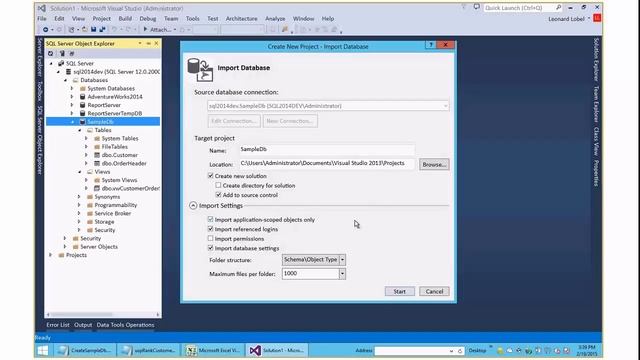Click the Visual Studio Solution1 taskbar item
This screenshot has width=640, height=360.
pos(277,350)
